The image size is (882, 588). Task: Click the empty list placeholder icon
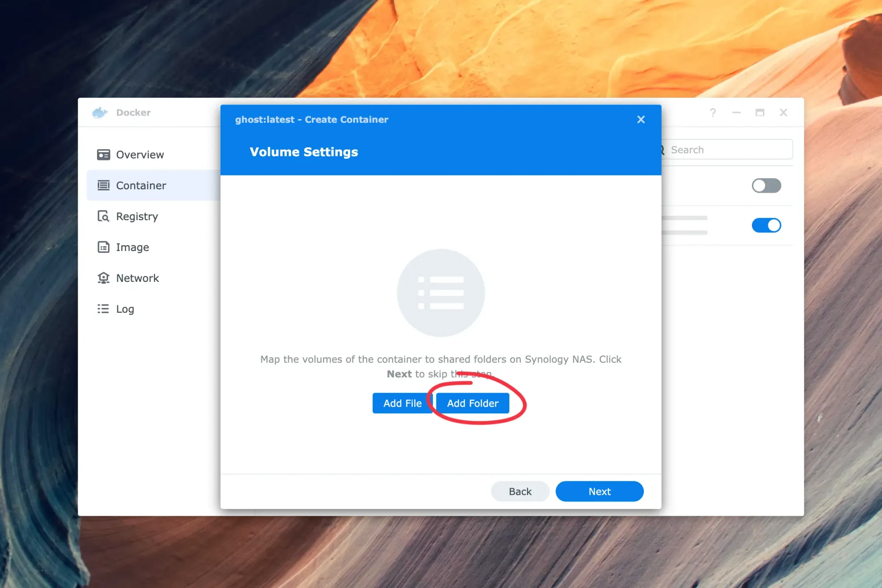(x=441, y=293)
